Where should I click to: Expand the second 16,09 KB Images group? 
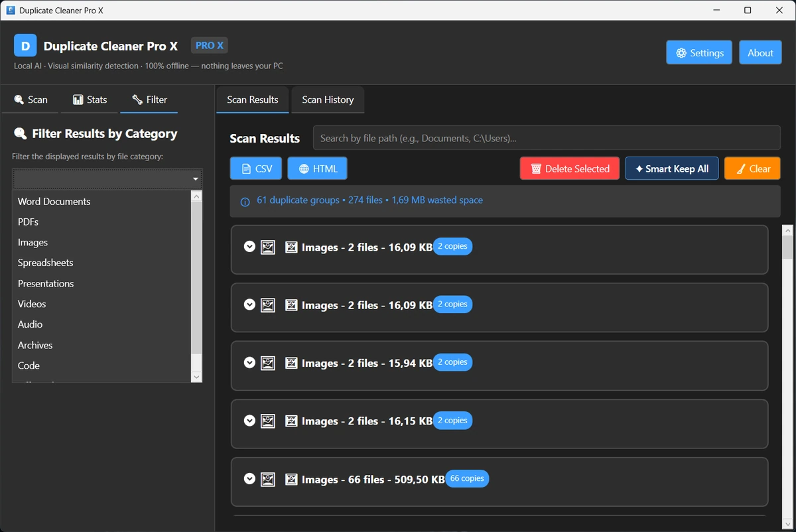click(249, 304)
